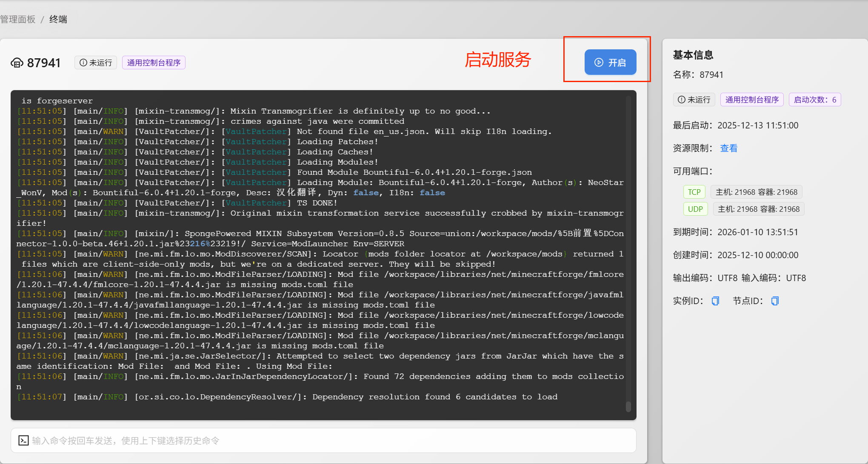Click the TCP port tag
The width and height of the screenshot is (868, 464).
(694, 192)
